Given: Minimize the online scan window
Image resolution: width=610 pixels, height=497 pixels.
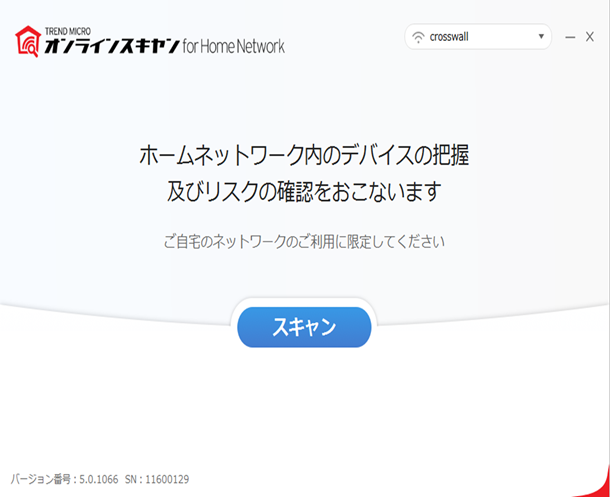Looking at the screenshot, I should point(570,37).
